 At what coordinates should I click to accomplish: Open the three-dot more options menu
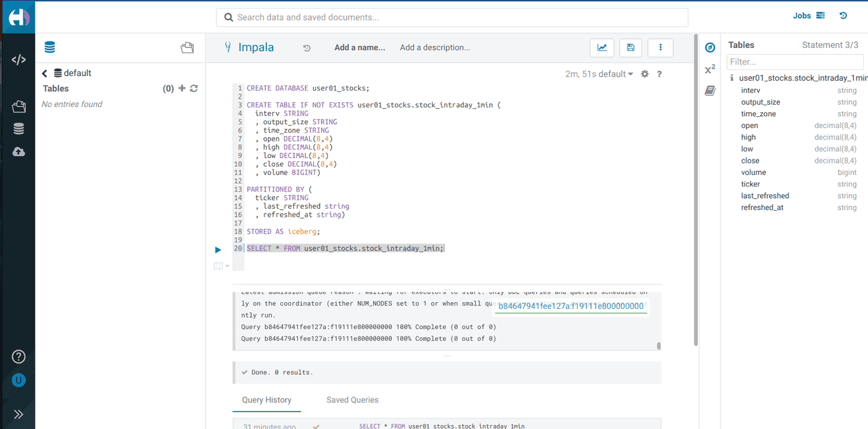(x=660, y=47)
